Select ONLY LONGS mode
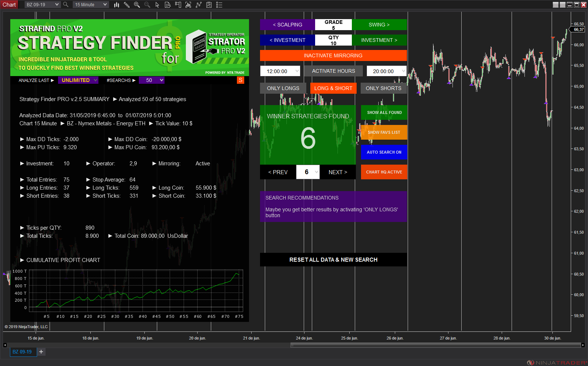Viewport: 588px width, 366px height. (283, 88)
